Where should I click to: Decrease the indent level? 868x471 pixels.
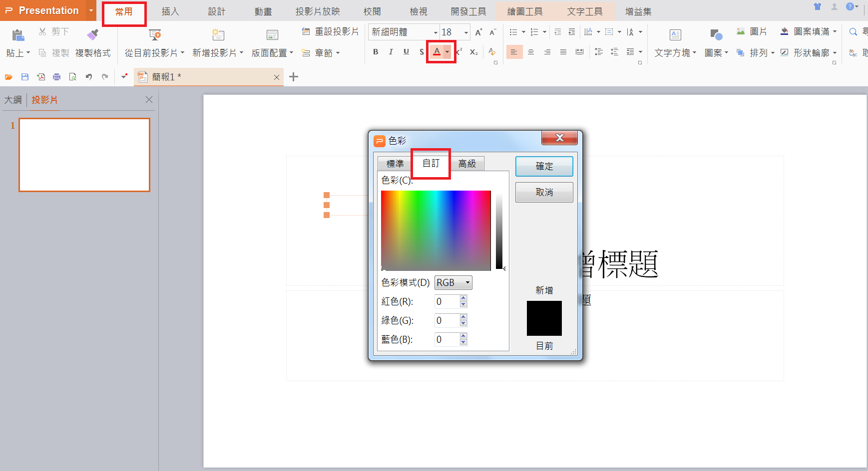pyautogui.click(x=557, y=32)
